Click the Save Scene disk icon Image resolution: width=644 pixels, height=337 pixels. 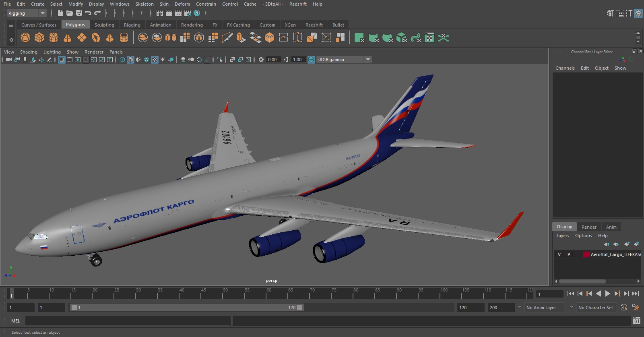79,13
